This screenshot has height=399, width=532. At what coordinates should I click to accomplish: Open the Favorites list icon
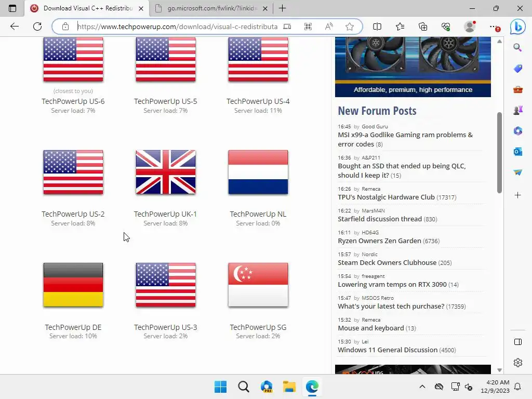coord(400,26)
